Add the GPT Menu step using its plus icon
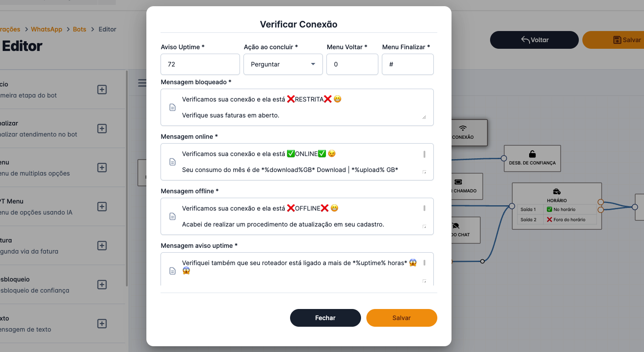This screenshot has height=352, width=644. pos(102,207)
